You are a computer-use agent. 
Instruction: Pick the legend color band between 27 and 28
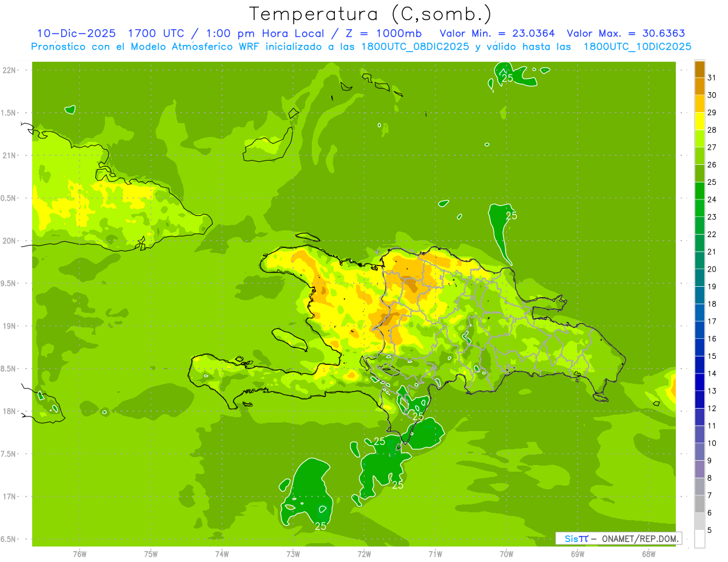point(699,139)
